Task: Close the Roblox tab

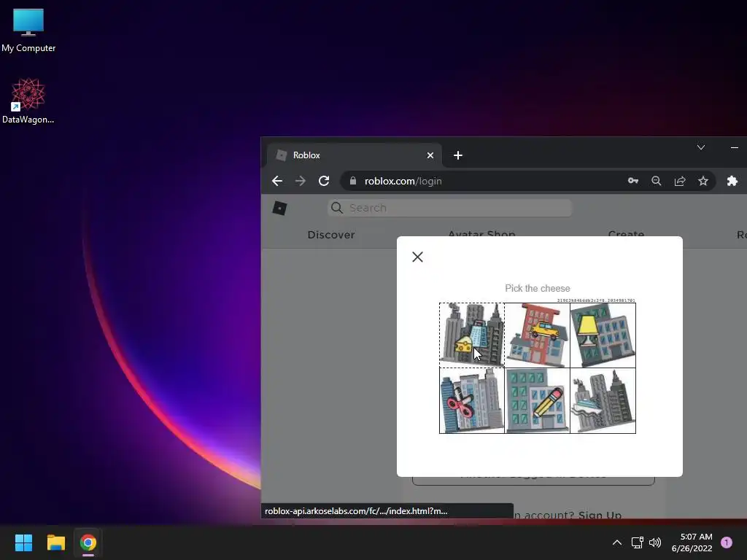Action: pos(430,155)
